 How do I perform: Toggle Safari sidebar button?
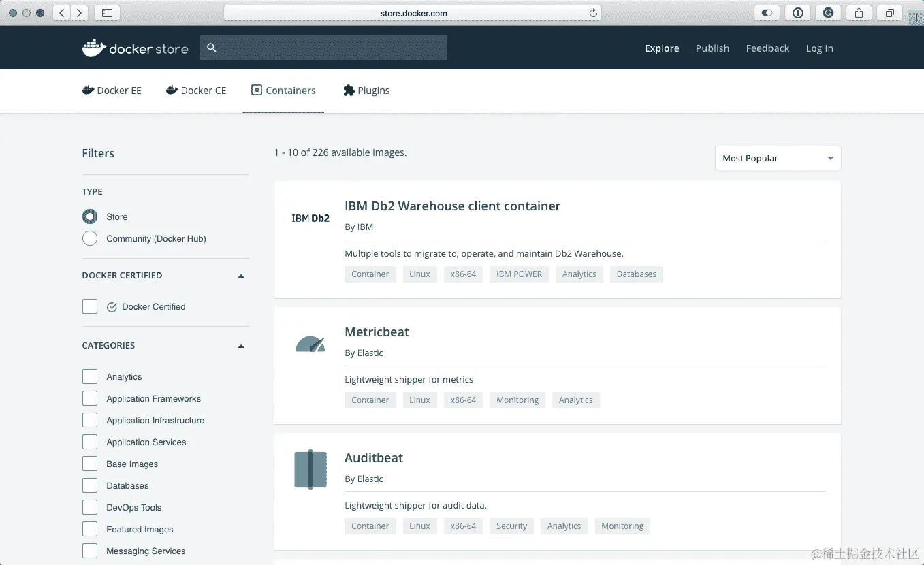107,13
